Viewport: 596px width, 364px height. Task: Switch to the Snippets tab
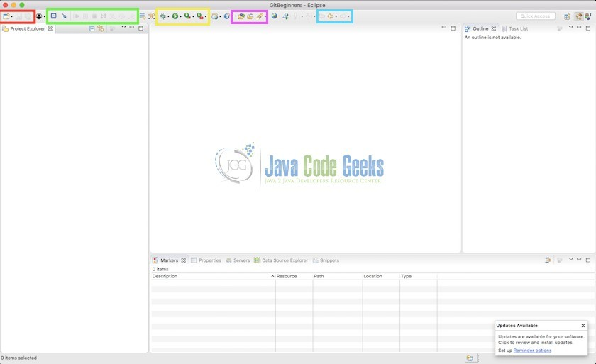[326, 260]
